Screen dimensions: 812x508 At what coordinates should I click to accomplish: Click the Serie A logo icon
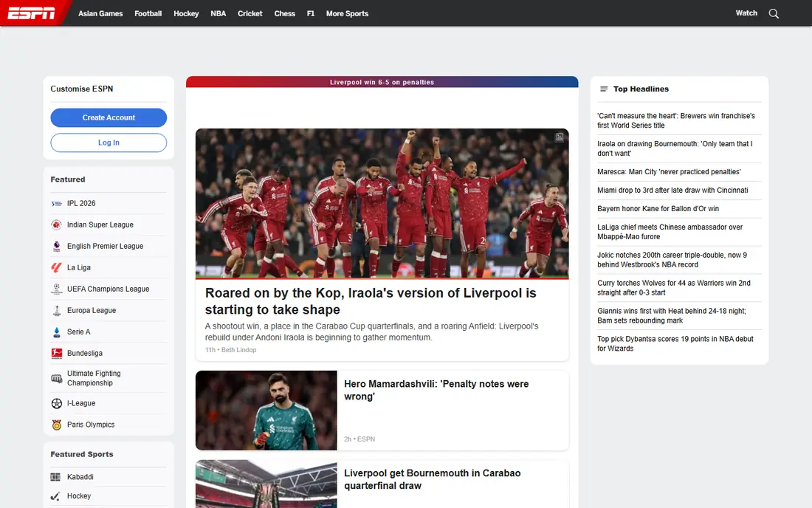(x=56, y=332)
